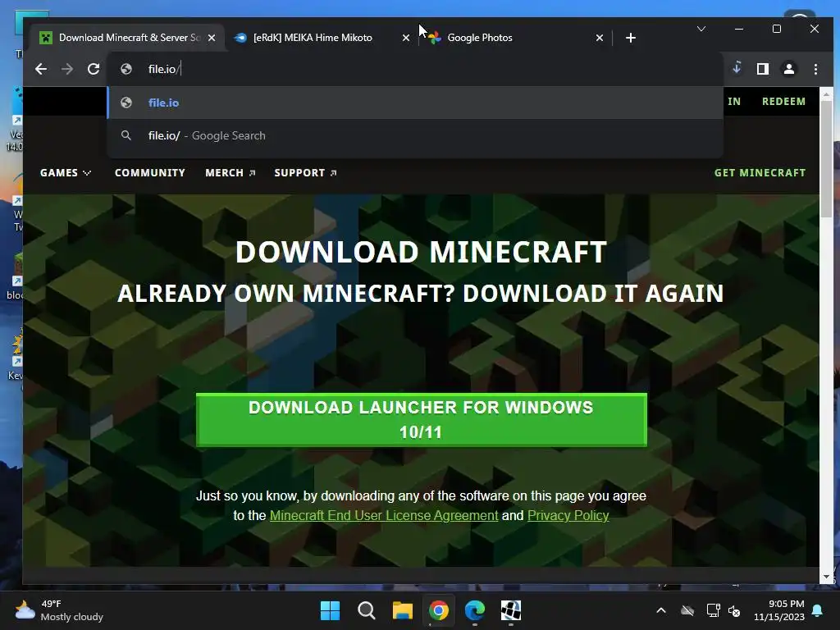Show hidden system tray icons
Image resolution: width=840 pixels, height=630 pixels.
[x=661, y=610]
